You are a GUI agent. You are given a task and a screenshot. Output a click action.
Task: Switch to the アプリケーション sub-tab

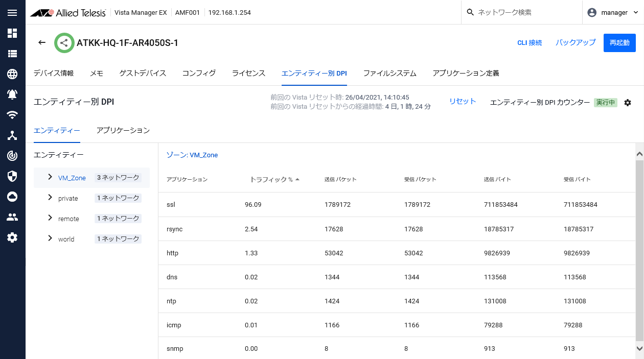click(123, 131)
